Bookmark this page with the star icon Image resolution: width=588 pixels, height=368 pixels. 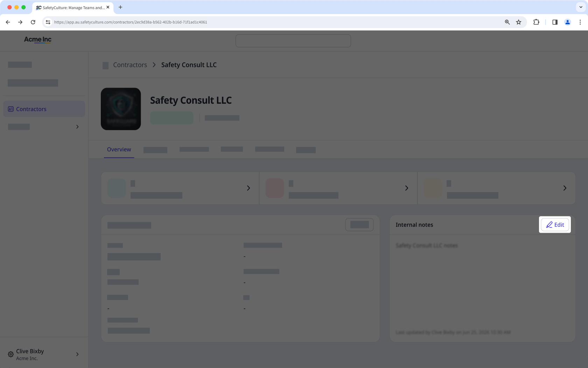519,22
